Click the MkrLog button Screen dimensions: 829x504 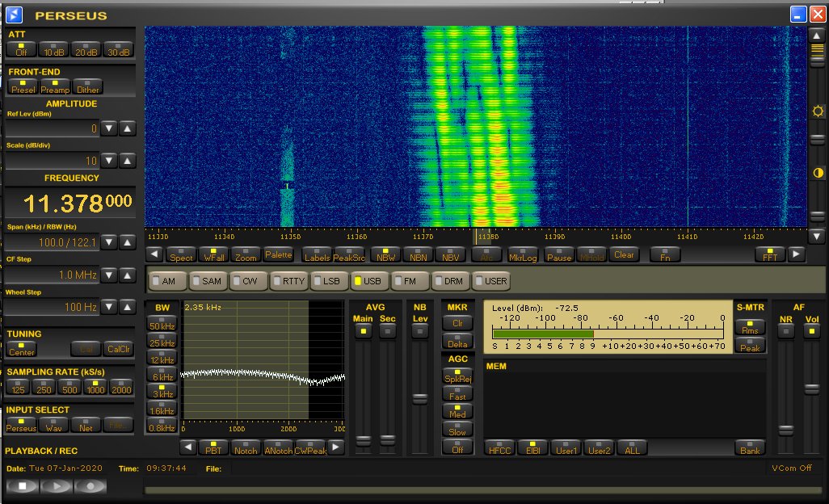click(522, 254)
